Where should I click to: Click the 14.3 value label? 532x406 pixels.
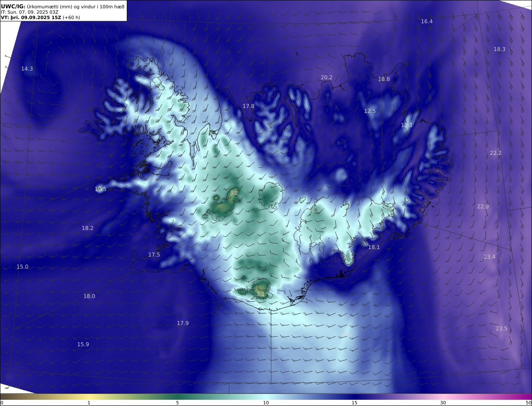point(27,68)
